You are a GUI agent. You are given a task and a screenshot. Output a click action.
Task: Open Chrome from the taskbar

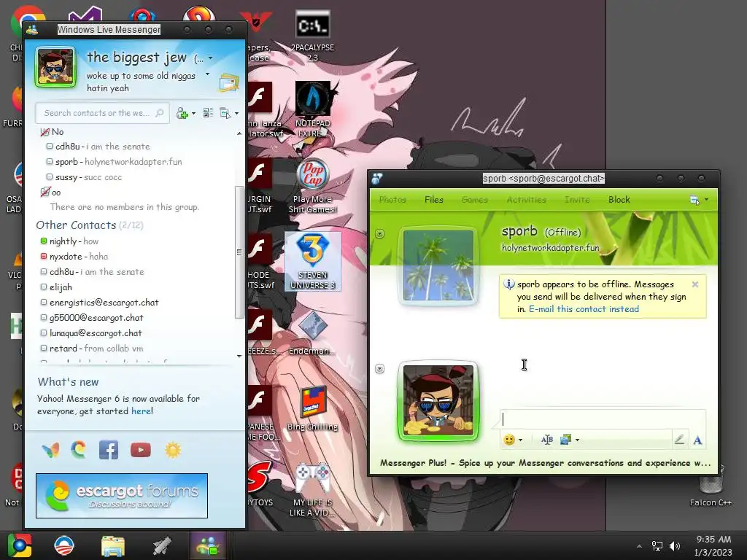pyautogui.click(x=20, y=545)
